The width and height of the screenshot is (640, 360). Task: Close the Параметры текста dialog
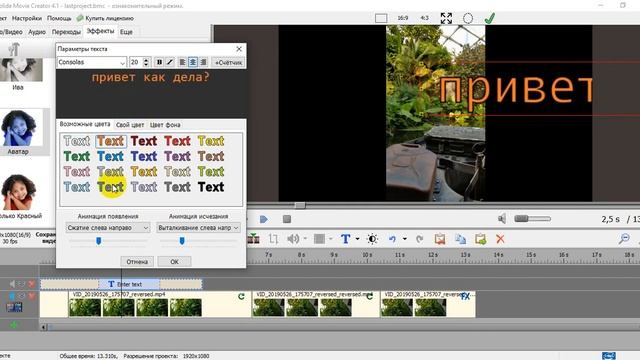pos(239,49)
